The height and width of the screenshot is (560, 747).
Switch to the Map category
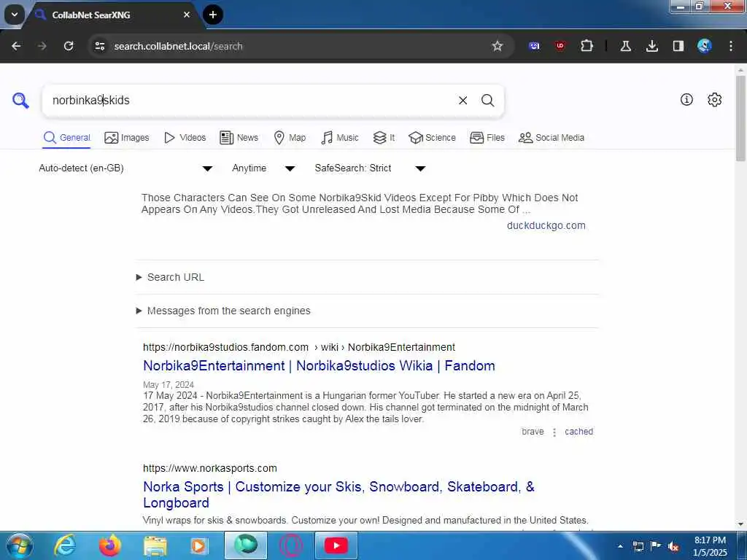290,138
